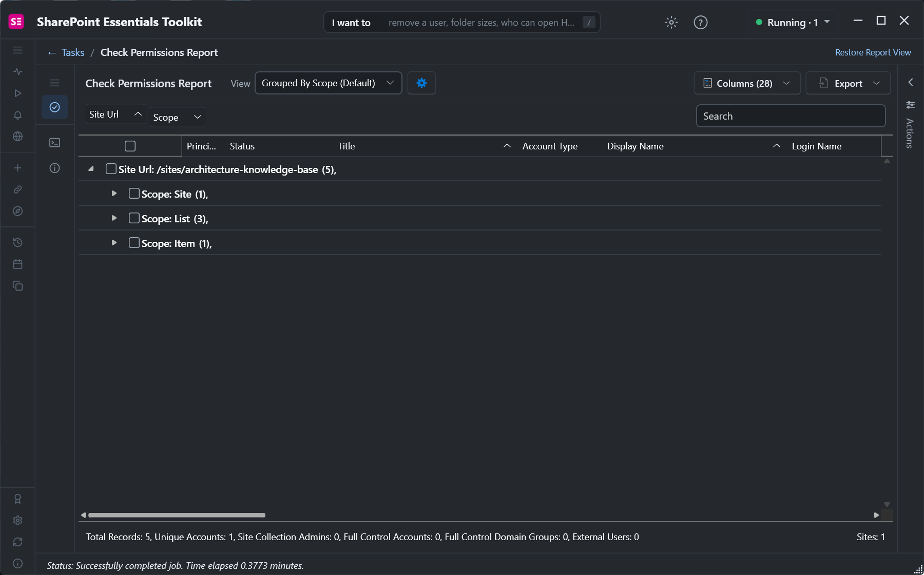Check the Scope: Item row checkbox
Screen dimensions: 924x575
134,243
